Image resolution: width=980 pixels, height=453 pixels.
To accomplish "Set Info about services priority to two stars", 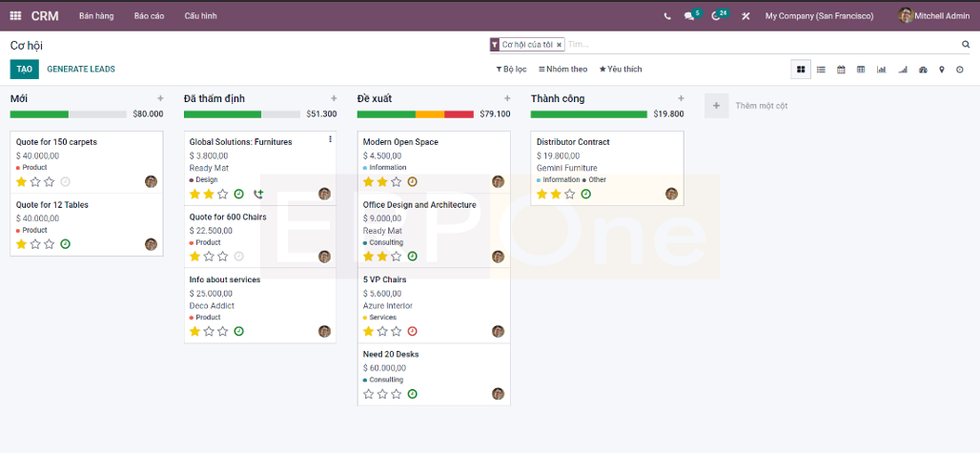I will pyautogui.click(x=209, y=331).
